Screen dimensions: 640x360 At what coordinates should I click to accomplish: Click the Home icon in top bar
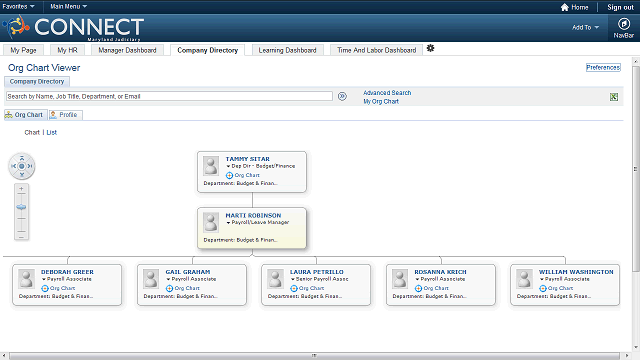(565, 7)
